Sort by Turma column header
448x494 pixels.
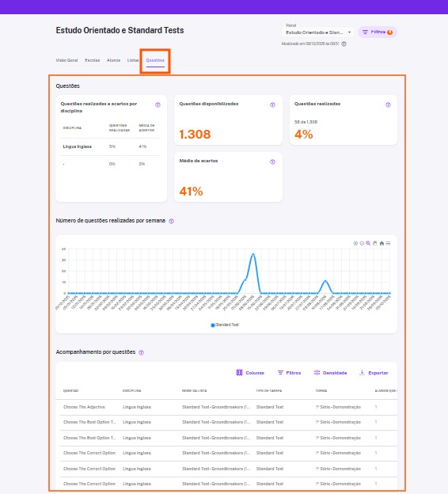tap(321, 390)
